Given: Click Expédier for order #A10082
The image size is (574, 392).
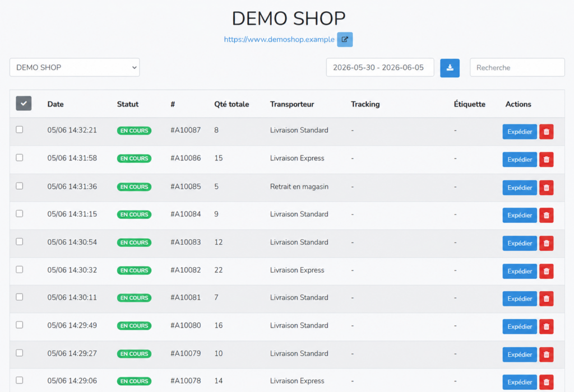Looking at the screenshot, I should tap(520, 272).
